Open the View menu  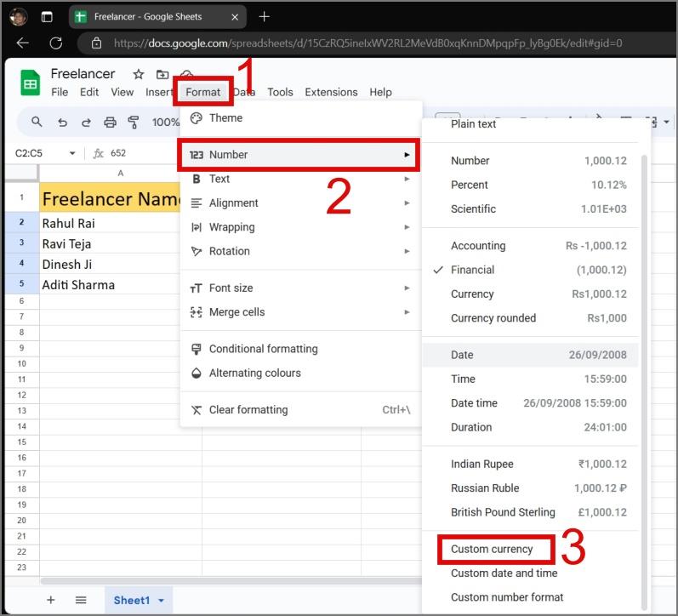coord(122,92)
